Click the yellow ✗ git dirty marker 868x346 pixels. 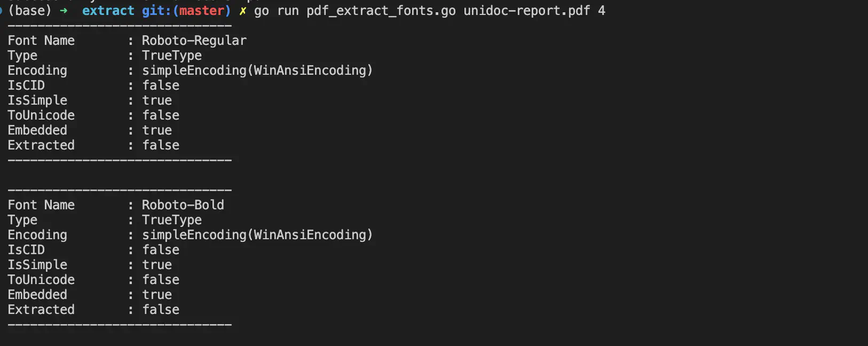tap(243, 11)
